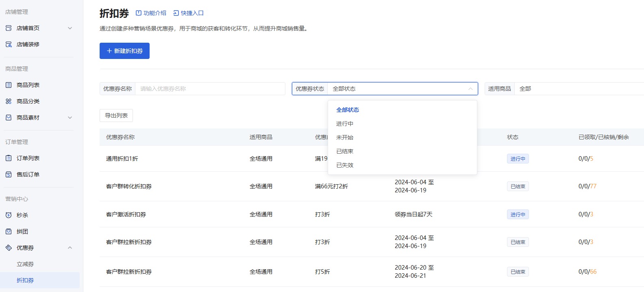Click the plus icon in 新建折扣券
The height and width of the screenshot is (292, 644).
pos(109,51)
